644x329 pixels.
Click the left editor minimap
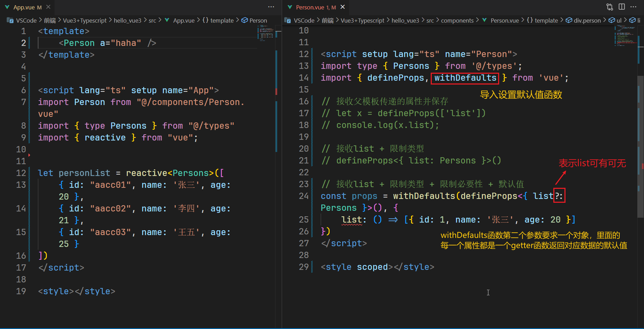point(266,34)
